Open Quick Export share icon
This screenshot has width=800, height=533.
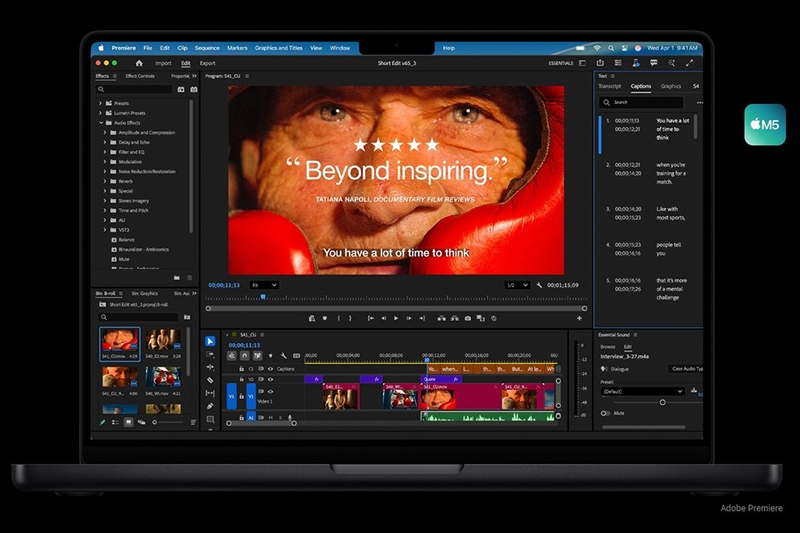[x=600, y=63]
